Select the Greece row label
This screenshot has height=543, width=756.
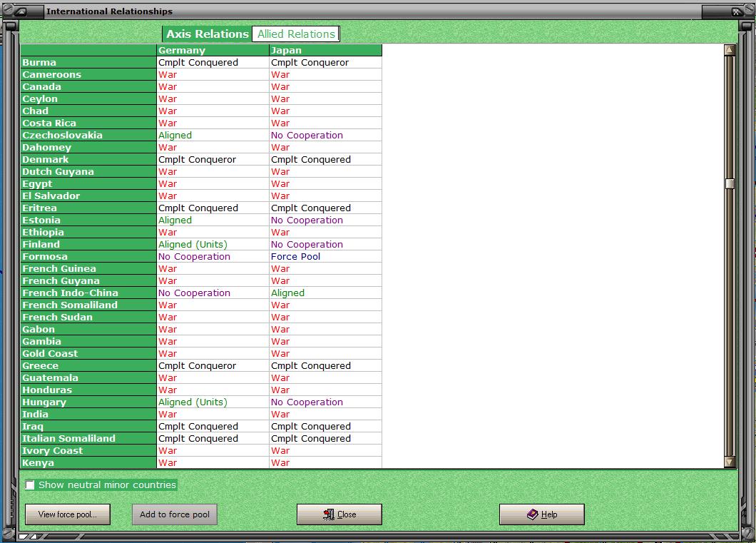coord(88,365)
